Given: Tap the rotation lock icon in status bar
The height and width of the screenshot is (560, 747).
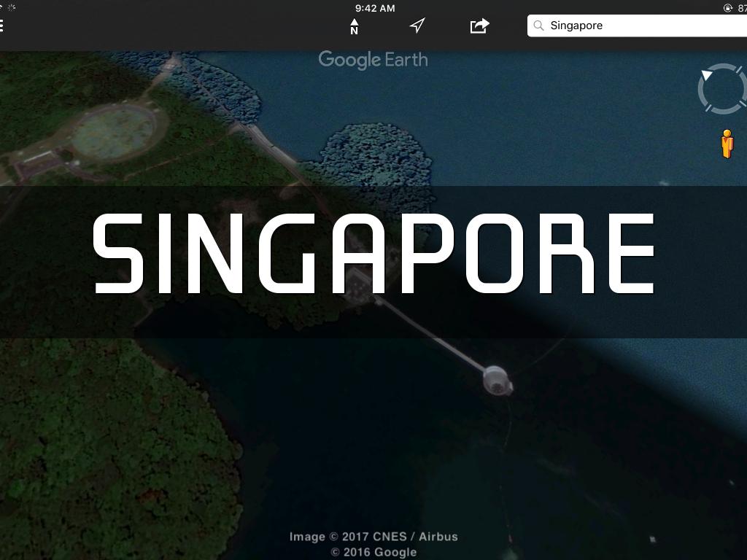Looking at the screenshot, I should pyautogui.click(x=727, y=8).
